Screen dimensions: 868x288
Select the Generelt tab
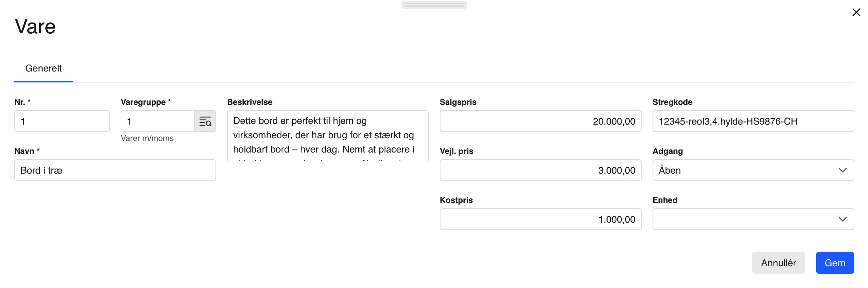[44, 68]
